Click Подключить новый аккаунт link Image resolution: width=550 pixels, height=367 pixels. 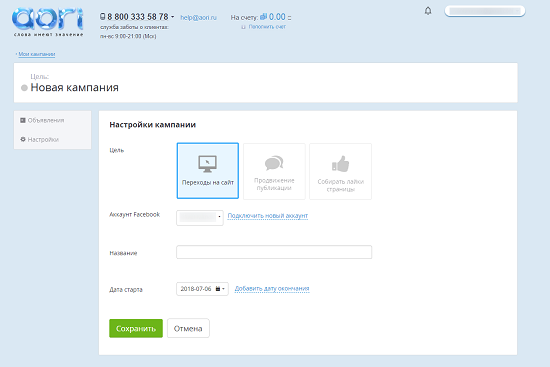pyautogui.click(x=268, y=215)
